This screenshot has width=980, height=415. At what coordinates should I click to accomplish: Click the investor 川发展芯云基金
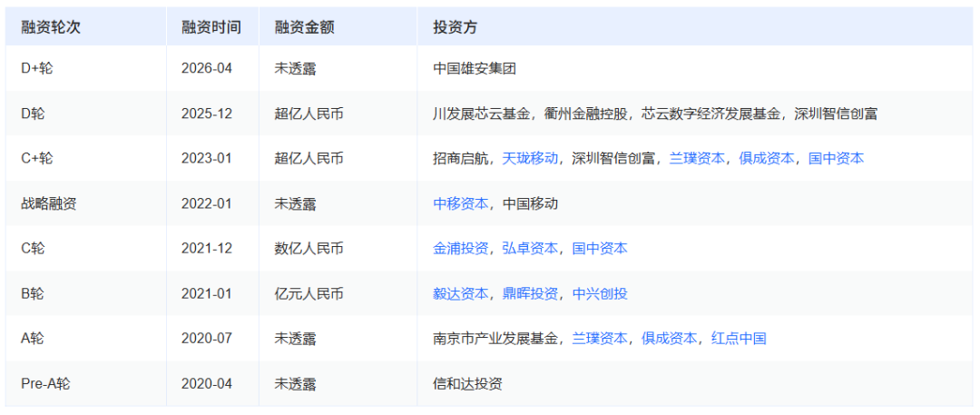point(481,114)
